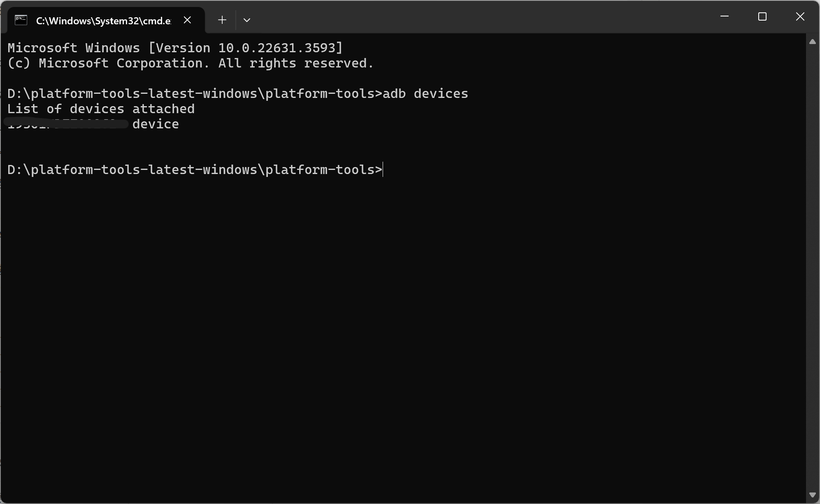Click the empty title bar area
This screenshot has width=820, height=504.
[x=481, y=16]
